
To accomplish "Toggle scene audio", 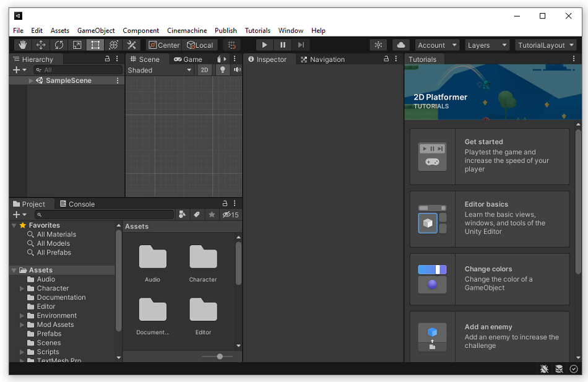I will click(238, 70).
